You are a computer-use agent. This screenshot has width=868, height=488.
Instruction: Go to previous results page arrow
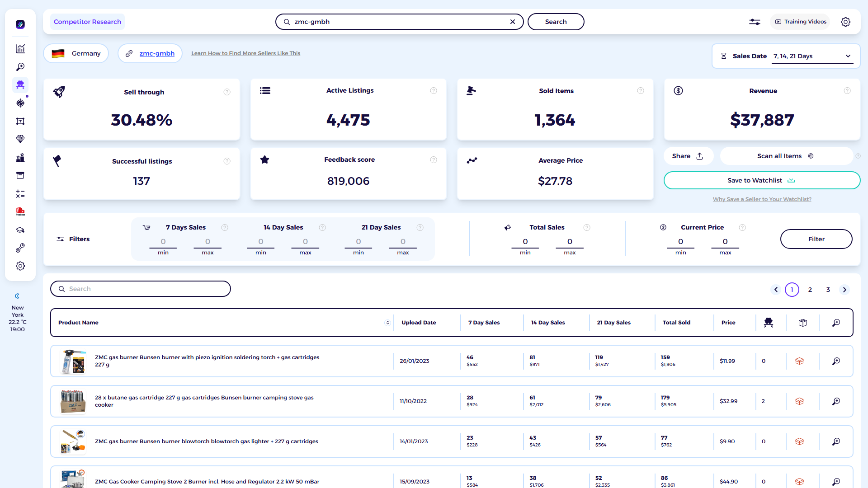tap(776, 290)
